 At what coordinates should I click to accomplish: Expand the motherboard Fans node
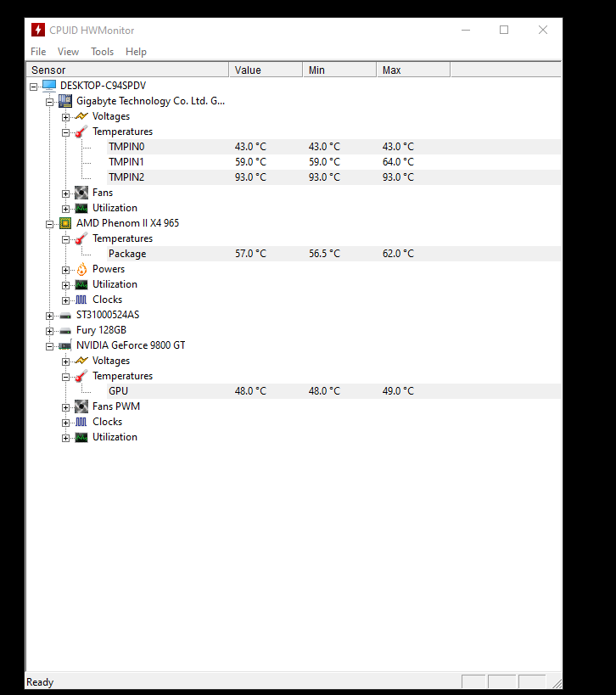pos(65,193)
